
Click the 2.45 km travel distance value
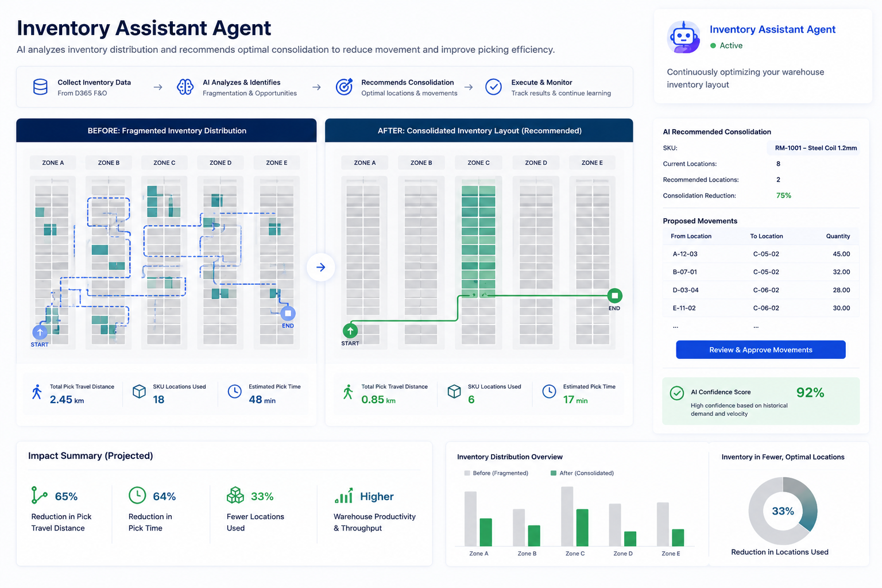point(67,400)
